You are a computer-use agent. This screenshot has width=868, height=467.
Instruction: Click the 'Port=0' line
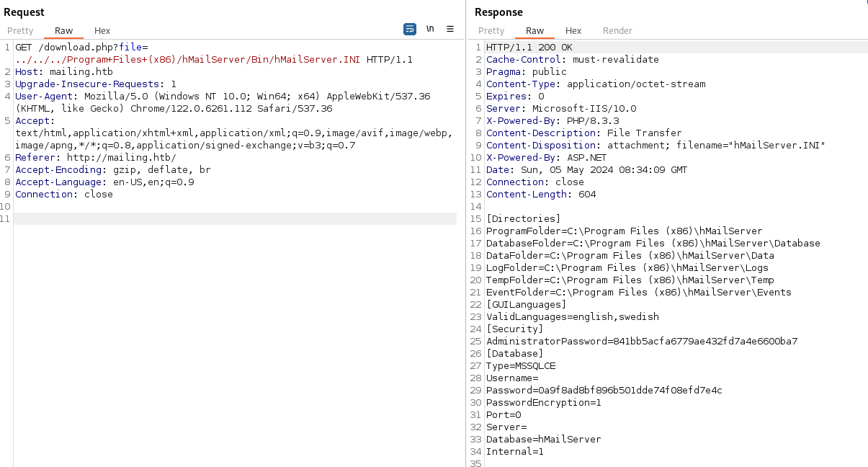point(504,414)
